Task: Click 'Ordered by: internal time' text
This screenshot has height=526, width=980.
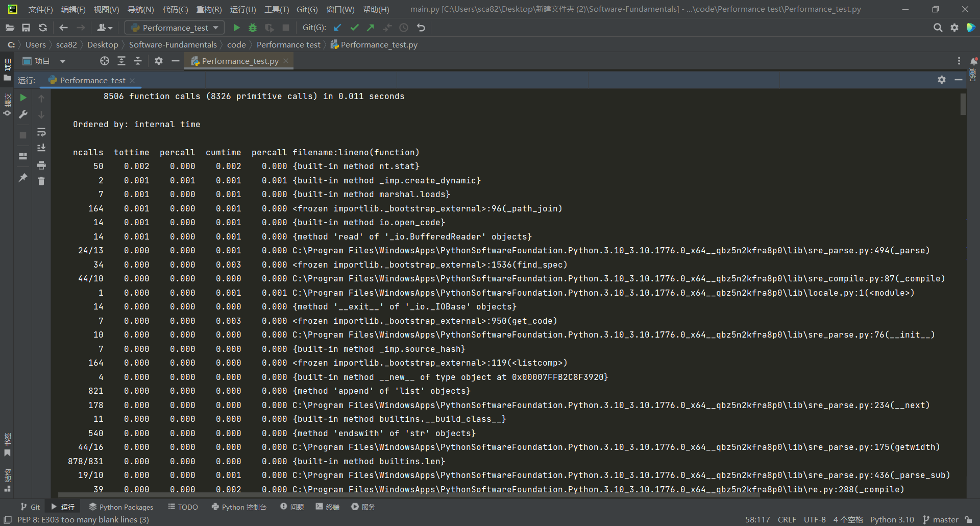Action: pos(136,124)
